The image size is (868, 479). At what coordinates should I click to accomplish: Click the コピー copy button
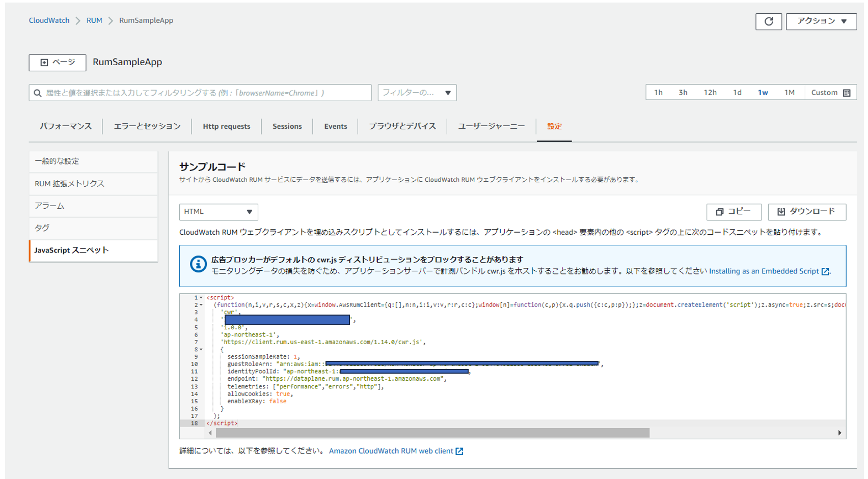[x=734, y=212]
